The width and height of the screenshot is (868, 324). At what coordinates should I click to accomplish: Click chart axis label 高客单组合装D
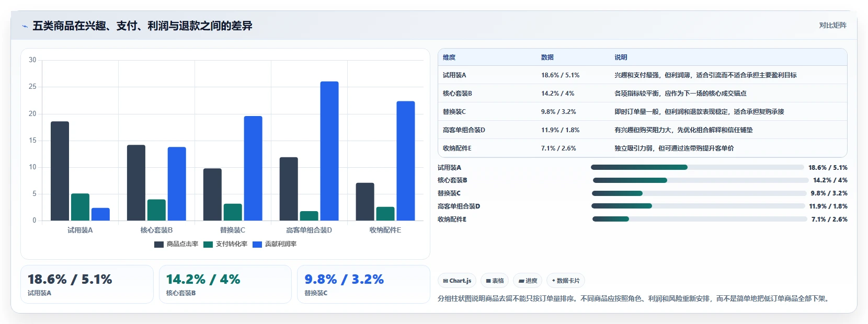point(309,230)
